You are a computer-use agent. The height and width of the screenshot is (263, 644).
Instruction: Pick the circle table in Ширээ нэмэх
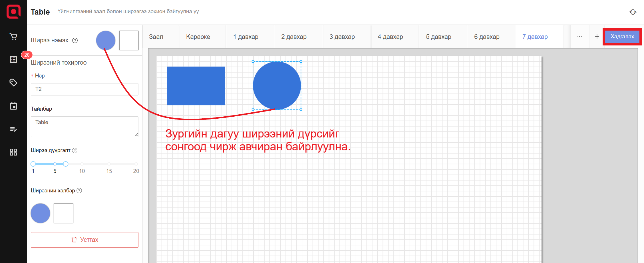tap(106, 40)
